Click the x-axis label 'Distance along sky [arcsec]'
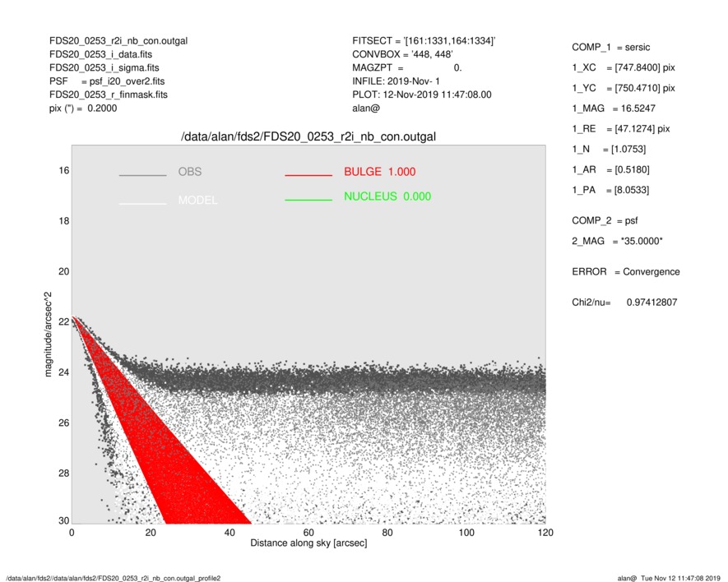The image size is (728, 582). tap(308, 543)
